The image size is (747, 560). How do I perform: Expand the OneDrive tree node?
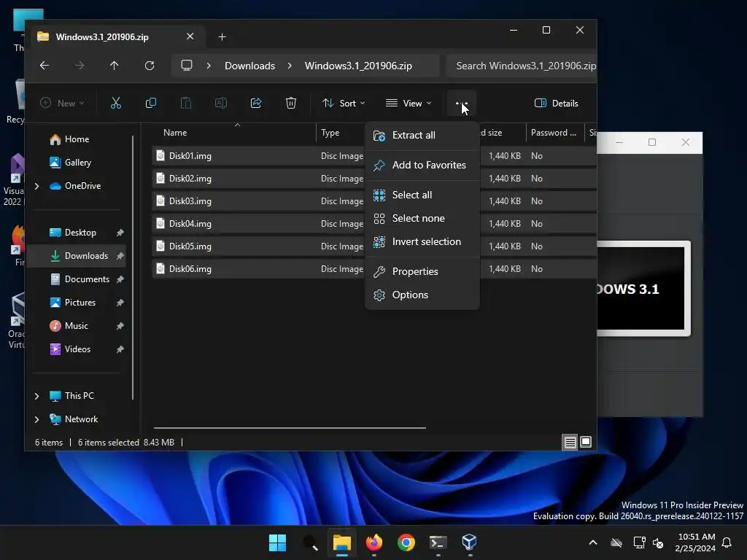(36, 186)
